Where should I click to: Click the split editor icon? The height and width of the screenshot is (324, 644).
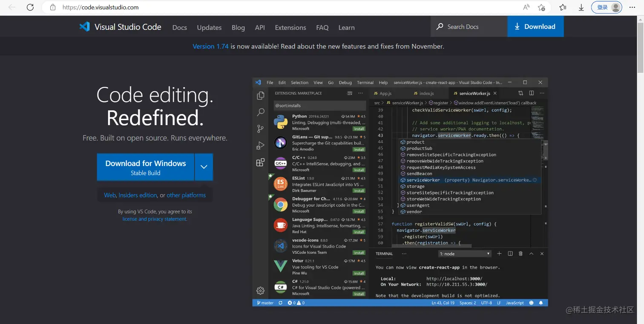(531, 93)
